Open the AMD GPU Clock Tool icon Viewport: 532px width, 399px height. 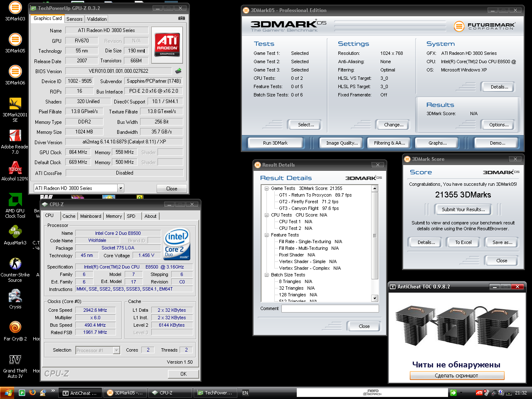click(15, 206)
